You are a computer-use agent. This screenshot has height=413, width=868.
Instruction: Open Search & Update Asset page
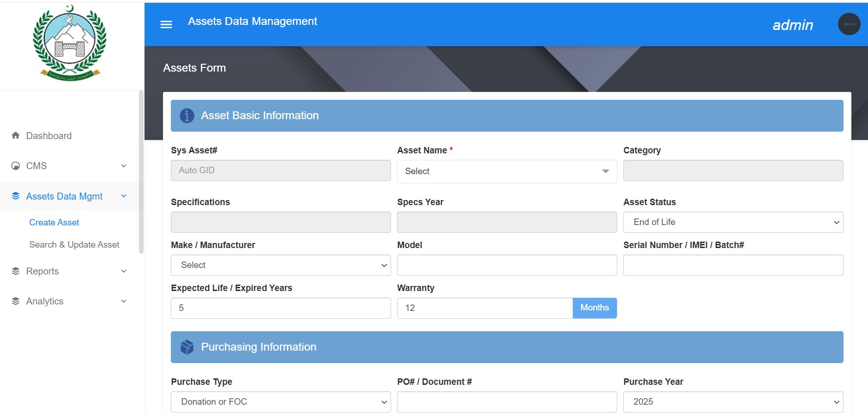point(74,245)
